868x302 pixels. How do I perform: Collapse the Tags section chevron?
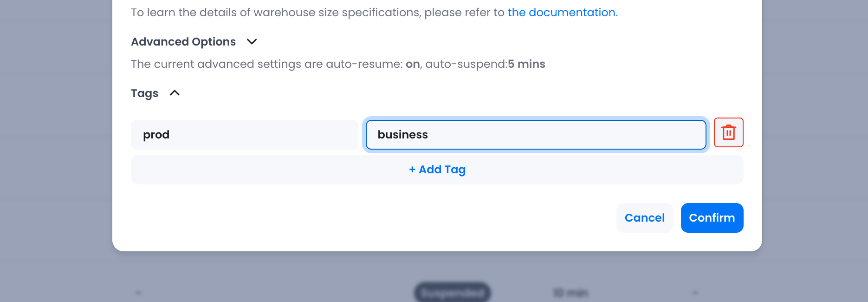(x=175, y=93)
